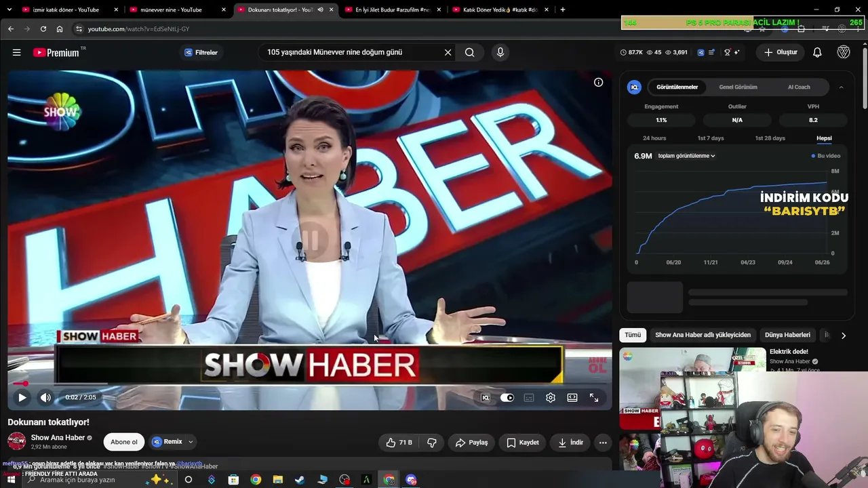Viewport: 868px width, 488px height.
Task: Open the AI Coach tab
Action: coord(799,87)
